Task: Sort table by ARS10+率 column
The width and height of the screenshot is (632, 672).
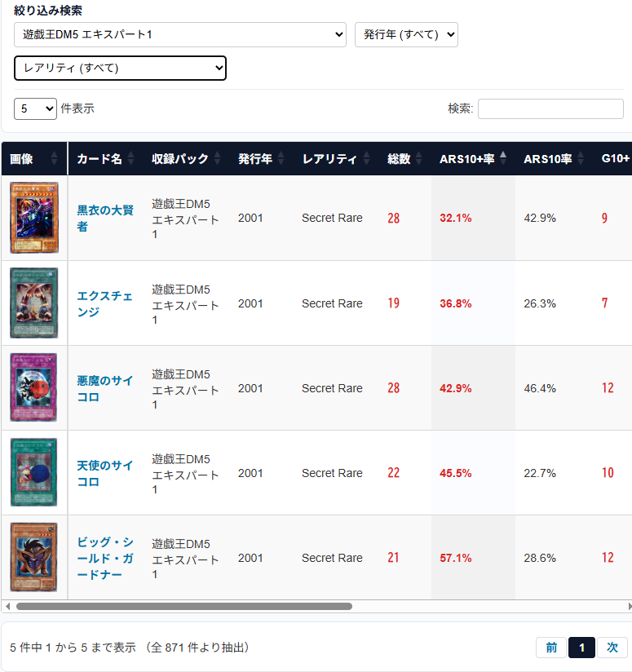Action: click(473, 159)
